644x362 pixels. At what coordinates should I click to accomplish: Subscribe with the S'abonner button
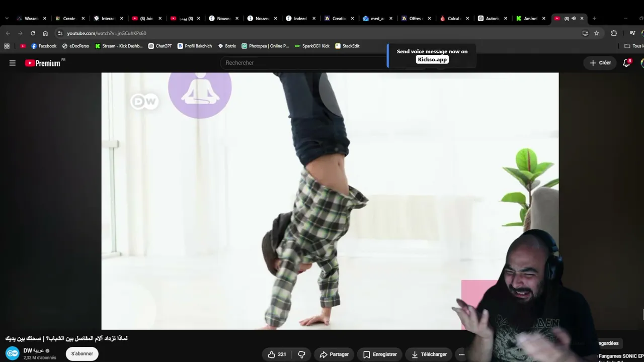(x=82, y=354)
